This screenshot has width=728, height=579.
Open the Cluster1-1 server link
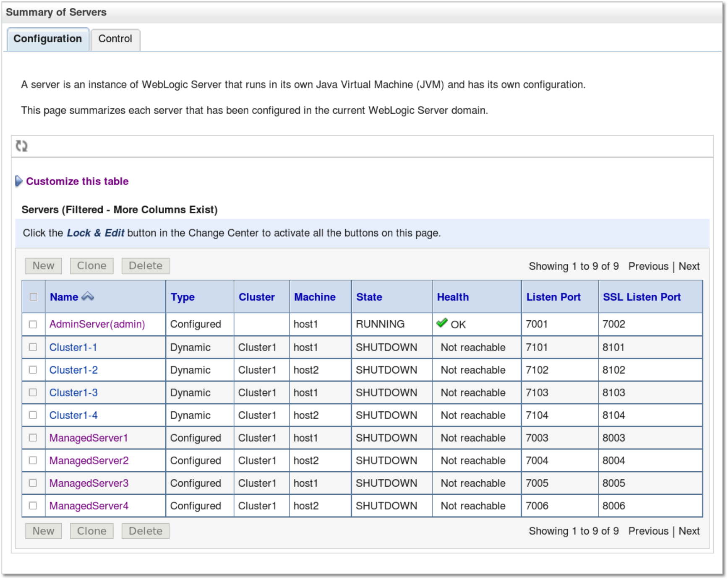(x=73, y=347)
